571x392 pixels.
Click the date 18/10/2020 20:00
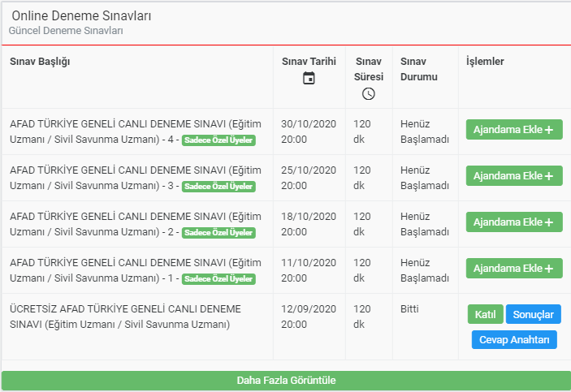pos(309,224)
